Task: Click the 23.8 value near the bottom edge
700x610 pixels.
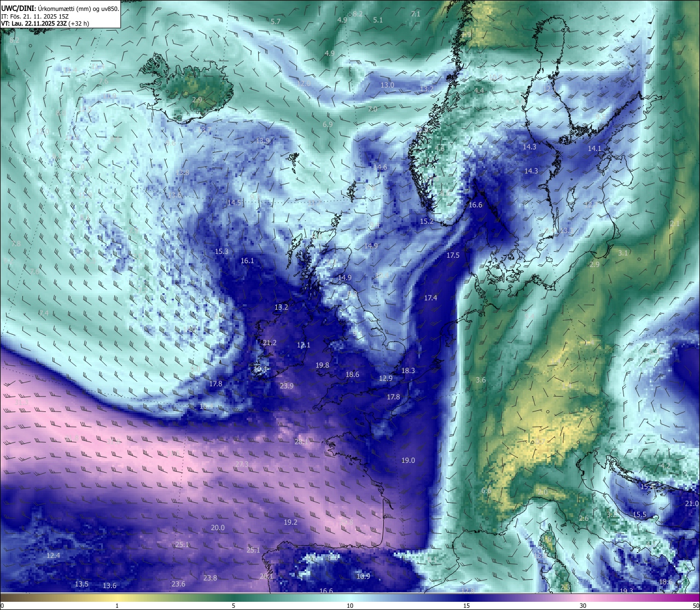Action: click(210, 578)
